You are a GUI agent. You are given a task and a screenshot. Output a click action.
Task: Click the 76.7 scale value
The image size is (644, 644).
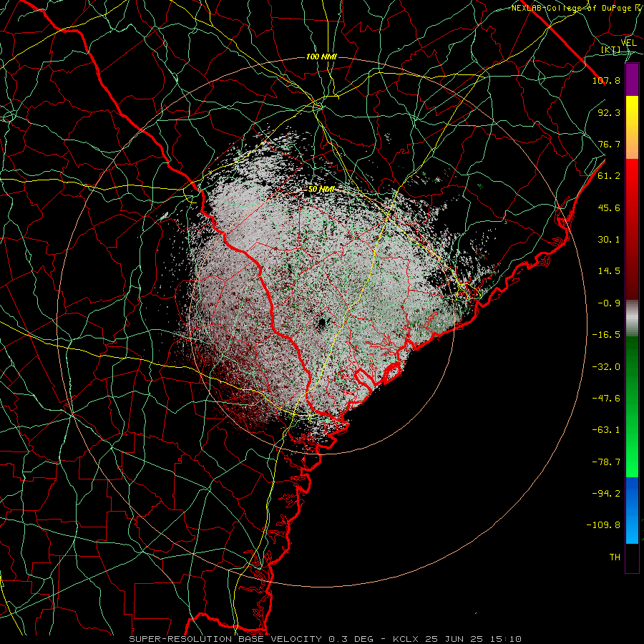coord(609,144)
